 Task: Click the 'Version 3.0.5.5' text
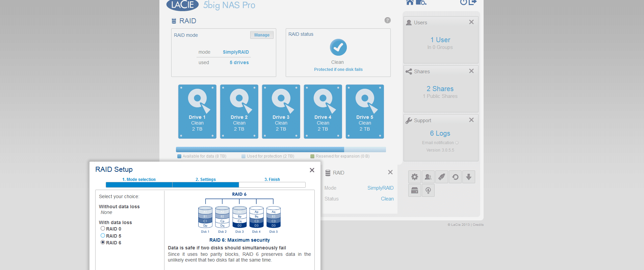click(x=440, y=150)
